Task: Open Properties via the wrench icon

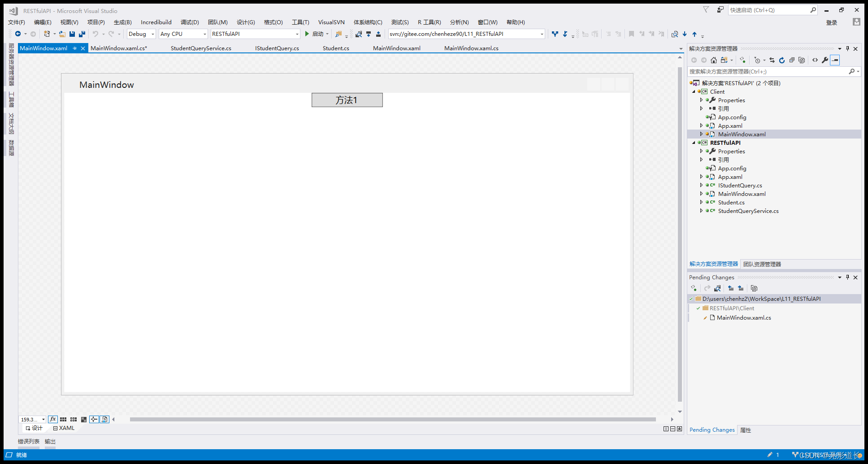Action: coord(825,60)
